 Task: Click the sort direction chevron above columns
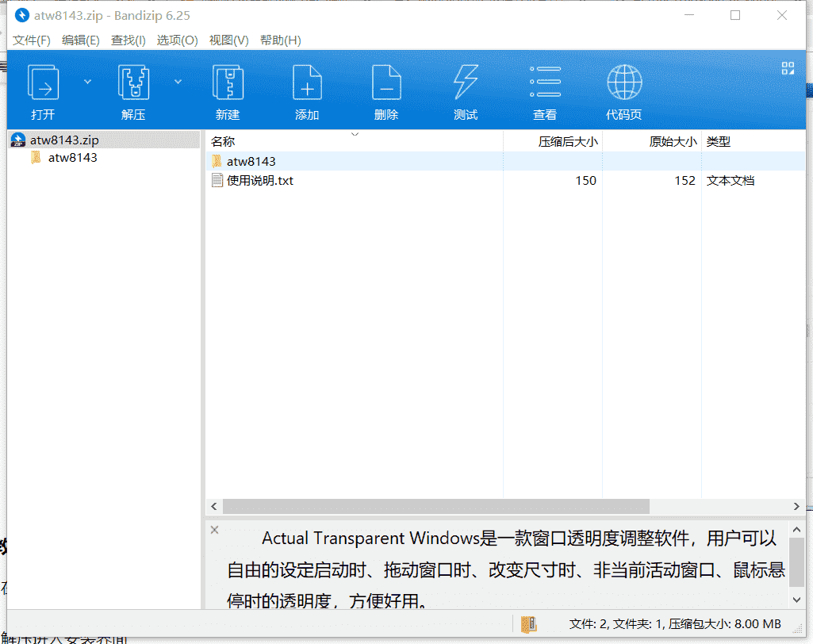click(355, 134)
